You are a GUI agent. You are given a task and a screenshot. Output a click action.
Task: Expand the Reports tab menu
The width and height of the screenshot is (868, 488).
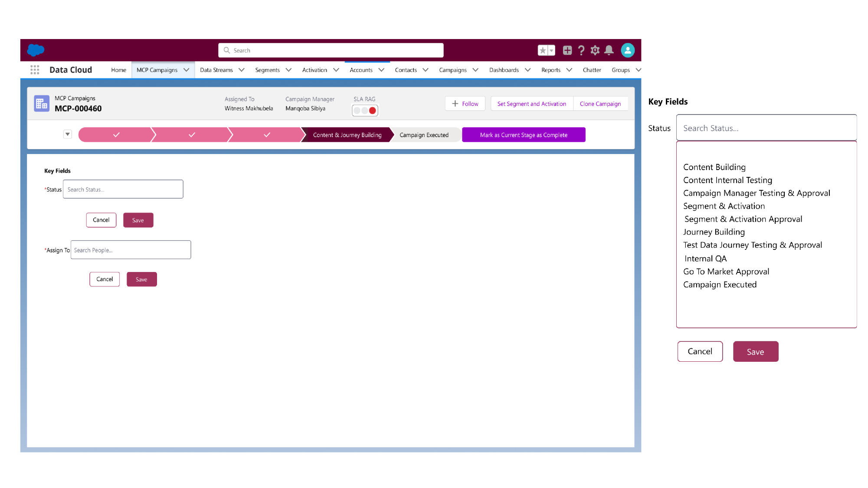tap(569, 70)
